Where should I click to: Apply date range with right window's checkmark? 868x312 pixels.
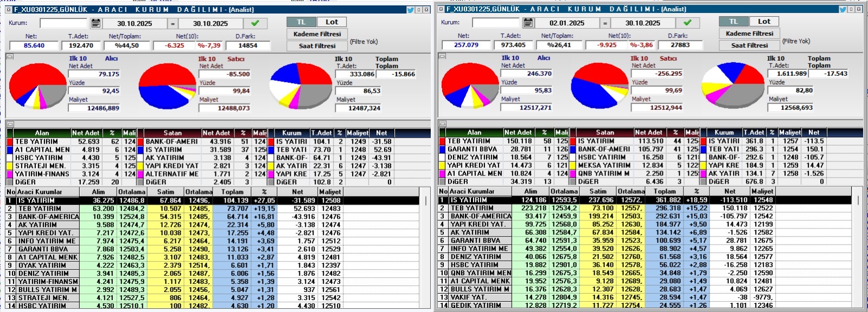tap(687, 23)
